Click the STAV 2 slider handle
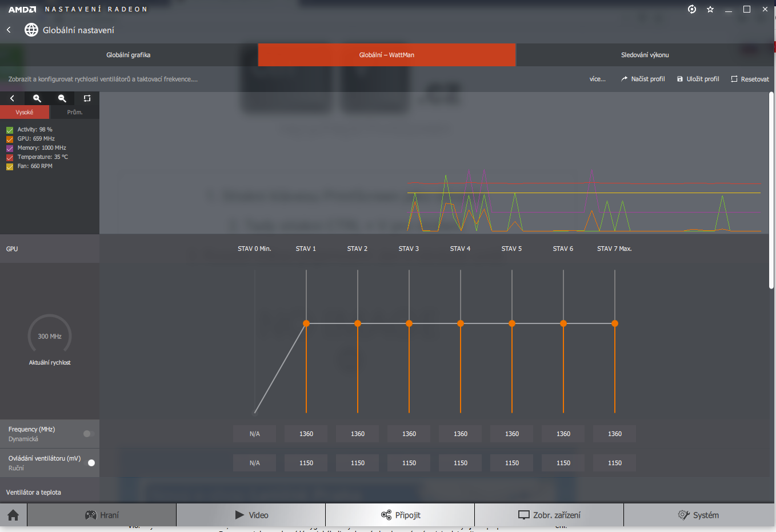 tap(358, 323)
